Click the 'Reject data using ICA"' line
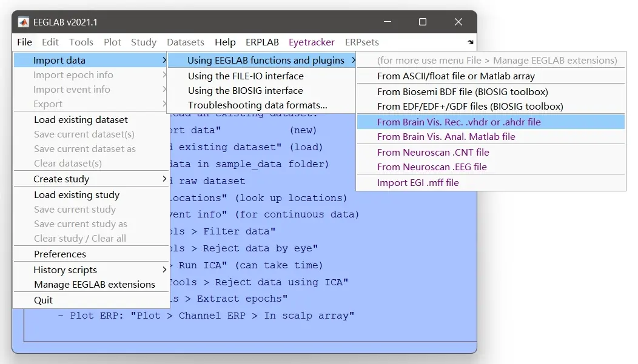The image size is (638, 364). coord(259,282)
